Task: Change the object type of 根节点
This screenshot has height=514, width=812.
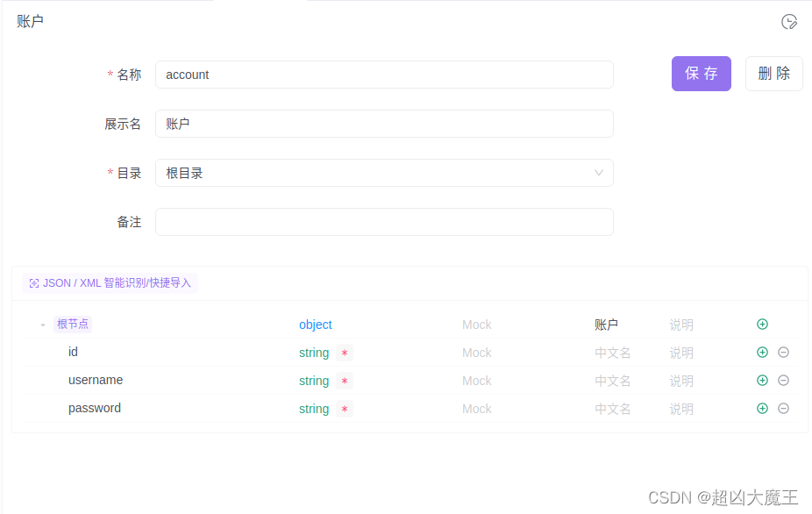Action: (316, 325)
